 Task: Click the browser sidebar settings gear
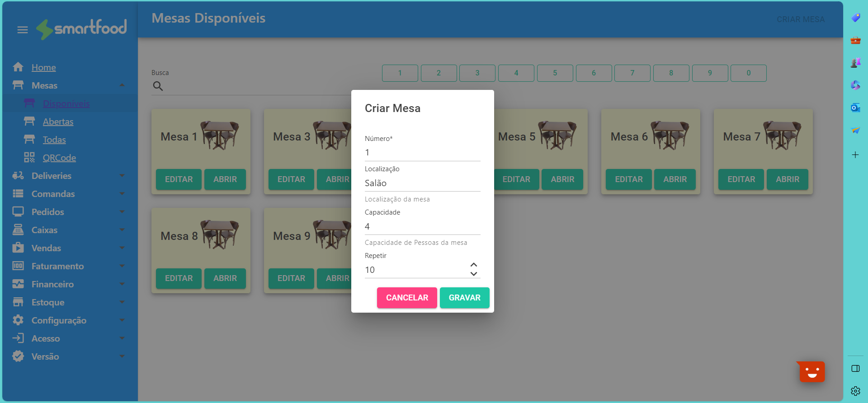pos(855,391)
